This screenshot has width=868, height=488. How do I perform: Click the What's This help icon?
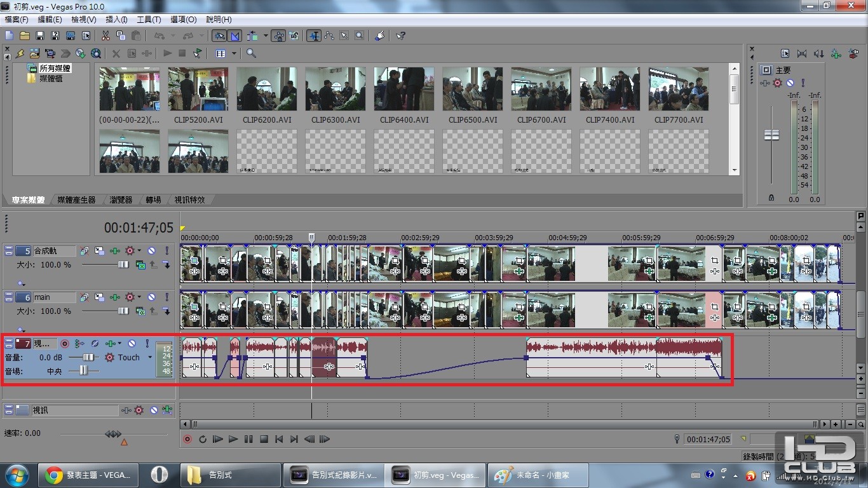(400, 36)
